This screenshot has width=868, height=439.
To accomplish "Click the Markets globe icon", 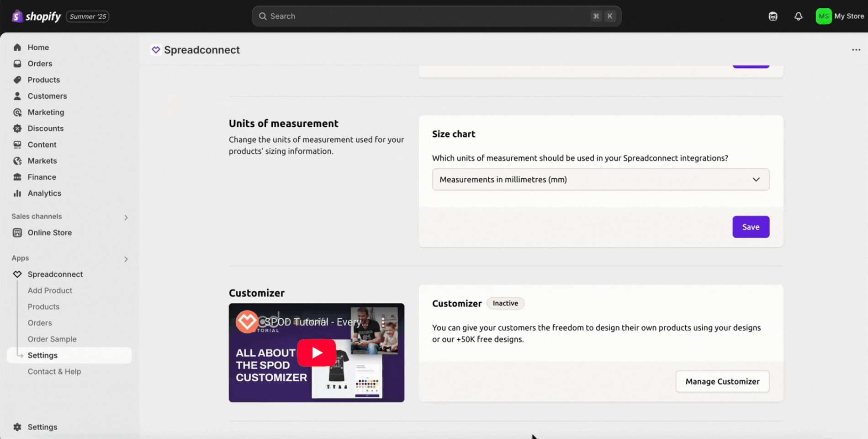I will tap(17, 161).
